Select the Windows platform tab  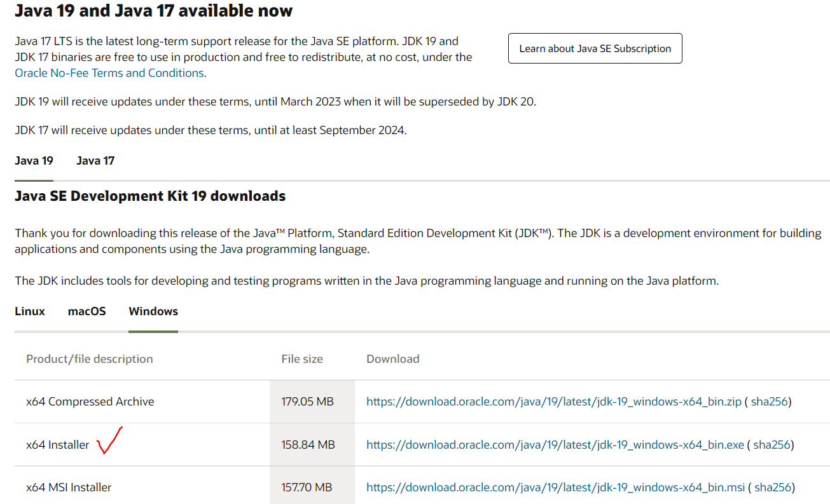click(153, 311)
